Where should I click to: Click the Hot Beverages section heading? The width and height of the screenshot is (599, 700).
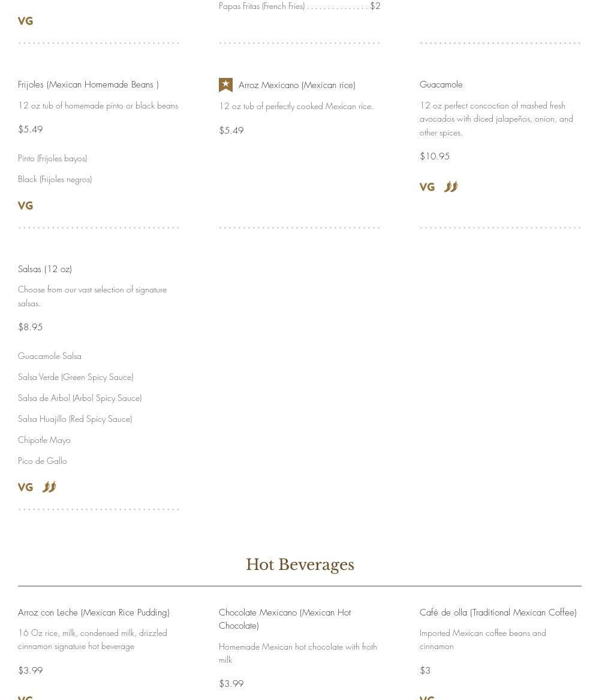(x=300, y=565)
